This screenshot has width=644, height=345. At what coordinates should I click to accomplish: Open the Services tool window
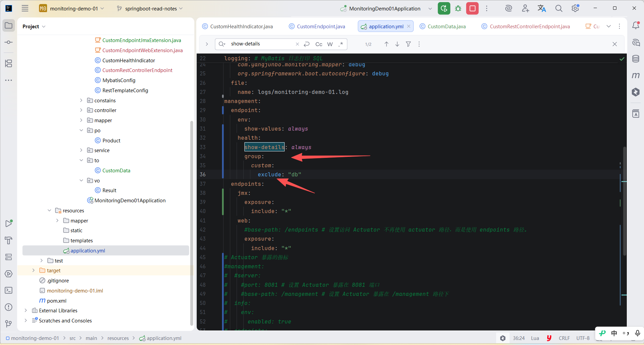(x=9, y=257)
